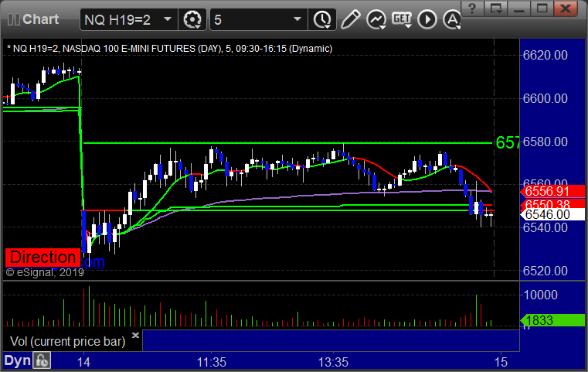Click the 1833 green volume marker

(x=552, y=320)
